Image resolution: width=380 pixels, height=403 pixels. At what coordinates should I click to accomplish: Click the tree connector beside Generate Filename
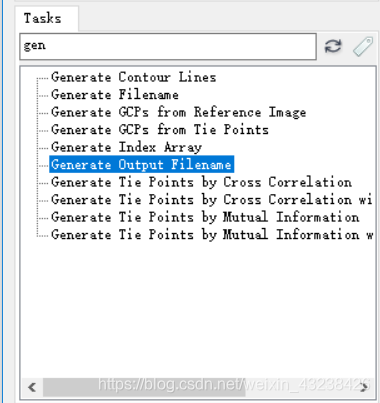point(42,95)
